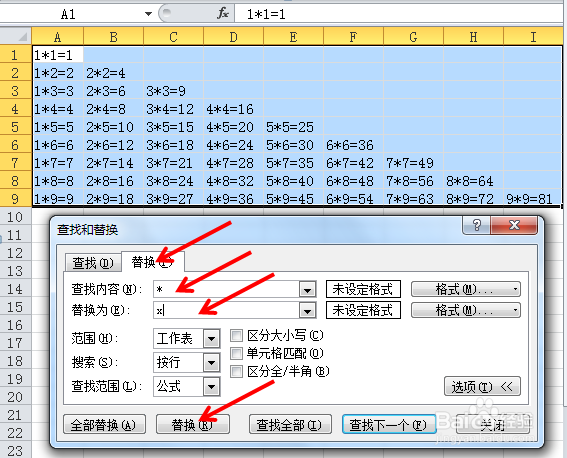This screenshot has width=567, height=458.
Task: Click into the 查找内容 input field
Action: (227, 290)
